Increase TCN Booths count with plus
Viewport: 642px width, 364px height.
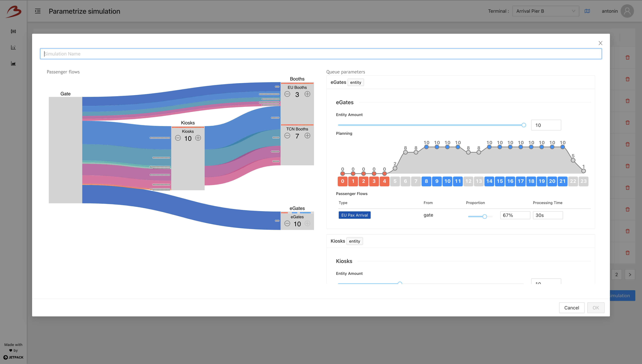click(x=307, y=136)
